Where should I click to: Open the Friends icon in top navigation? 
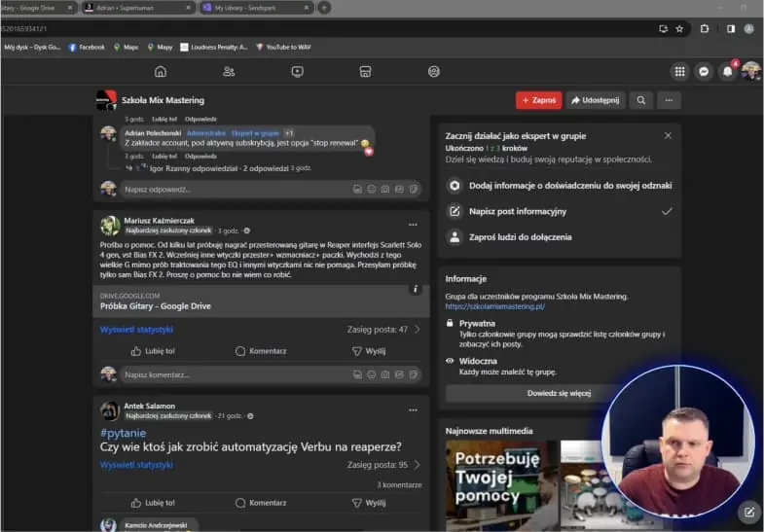tap(229, 72)
